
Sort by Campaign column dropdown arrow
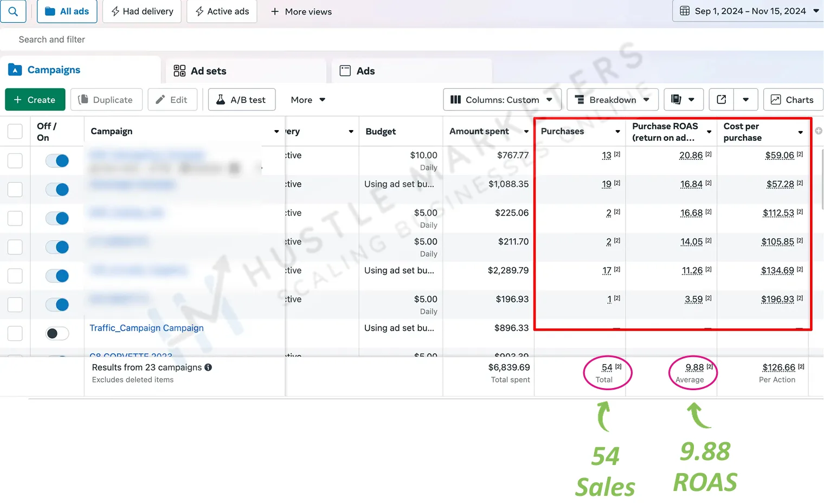point(276,131)
